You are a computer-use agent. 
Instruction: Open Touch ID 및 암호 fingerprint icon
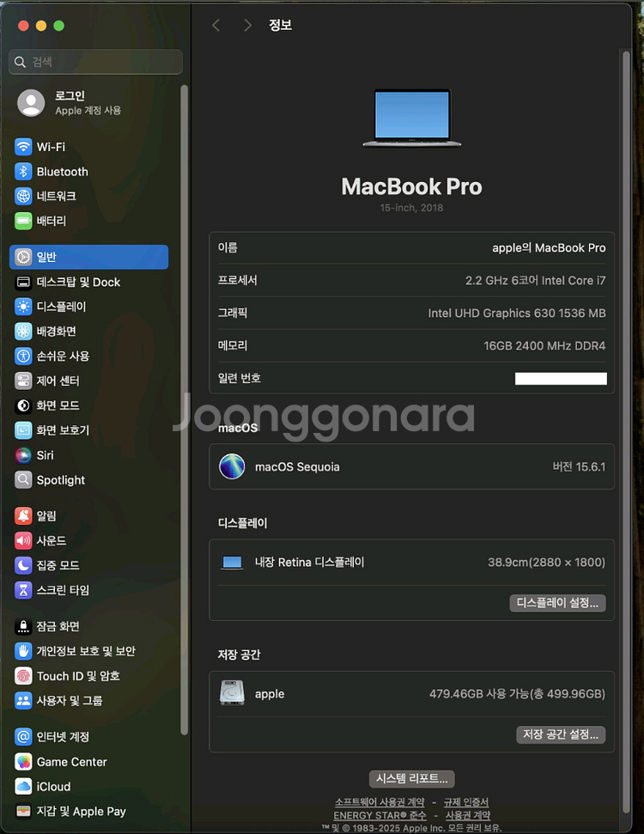[23, 676]
